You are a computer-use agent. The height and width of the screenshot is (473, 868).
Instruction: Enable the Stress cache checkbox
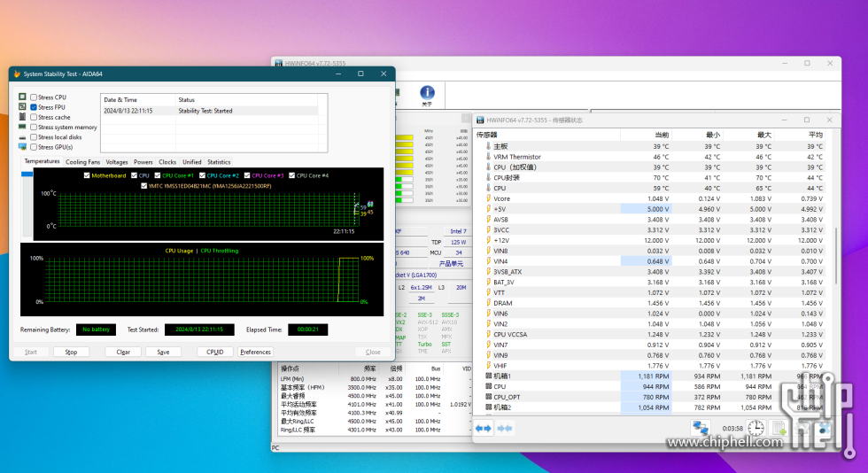click(x=34, y=117)
